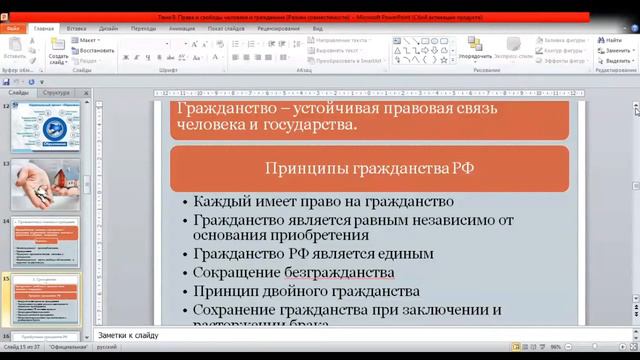The height and width of the screenshot is (360, 640).
Task: Save the presentation from Quick Access toolbar
Action: coord(6,82)
